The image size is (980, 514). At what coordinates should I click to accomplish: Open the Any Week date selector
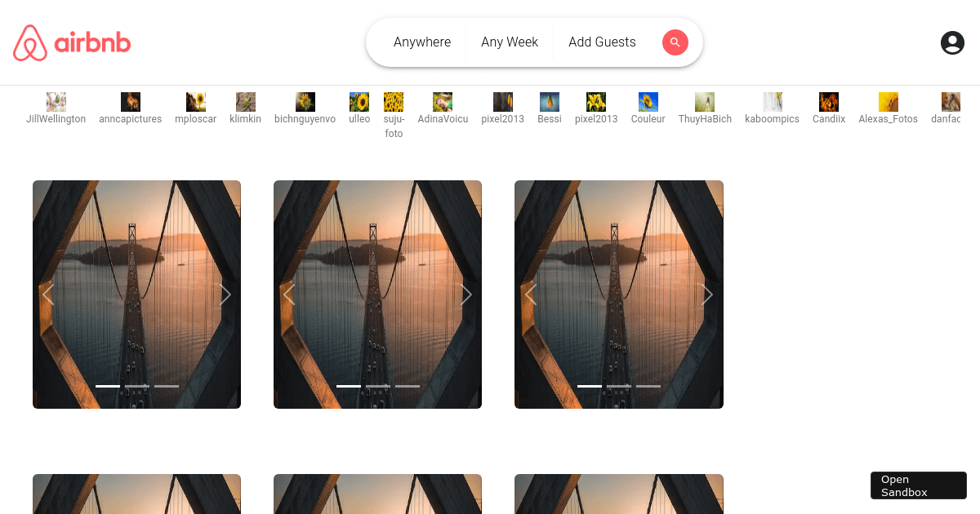pos(510,42)
